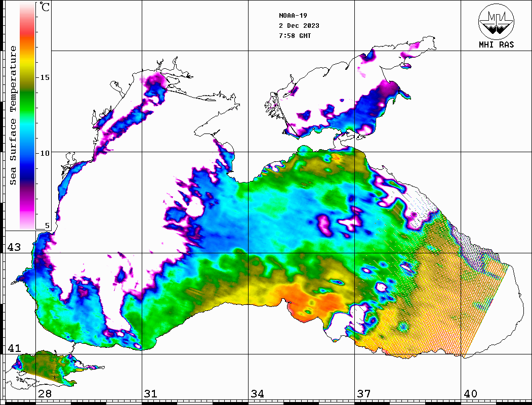Click the '5' colorbar tick label
This screenshot has width=532, height=405.
pos(47,226)
